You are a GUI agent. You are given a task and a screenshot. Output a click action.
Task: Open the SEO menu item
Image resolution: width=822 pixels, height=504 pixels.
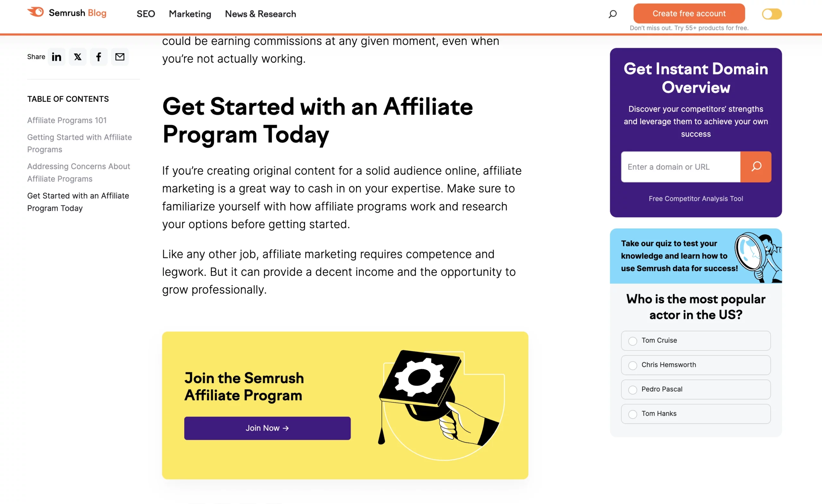tap(145, 13)
